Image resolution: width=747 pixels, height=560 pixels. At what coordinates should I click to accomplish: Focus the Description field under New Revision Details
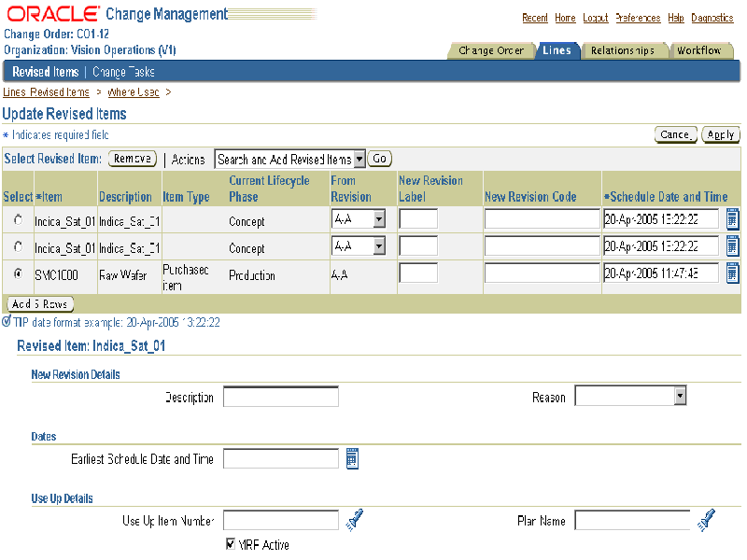[x=281, y=397]
